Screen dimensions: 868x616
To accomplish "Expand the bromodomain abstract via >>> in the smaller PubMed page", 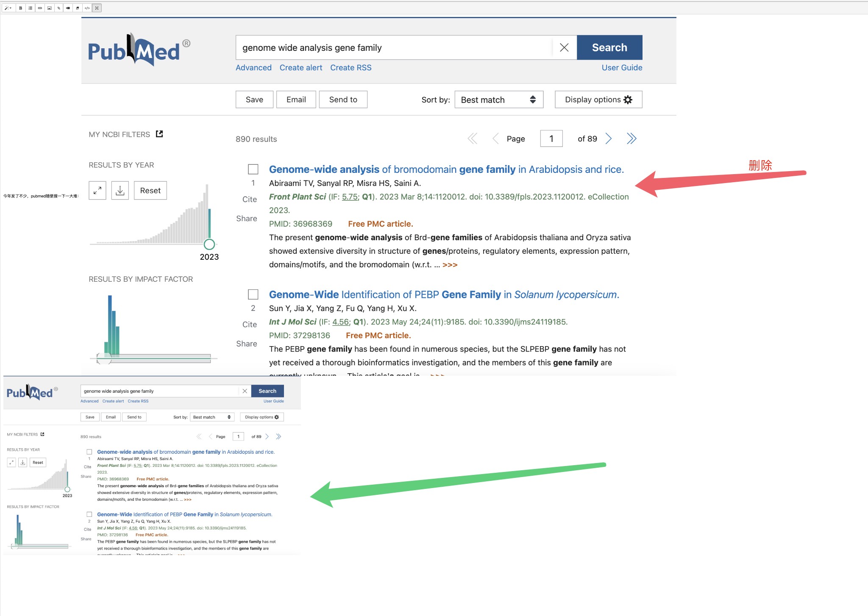I will point(188,499).
